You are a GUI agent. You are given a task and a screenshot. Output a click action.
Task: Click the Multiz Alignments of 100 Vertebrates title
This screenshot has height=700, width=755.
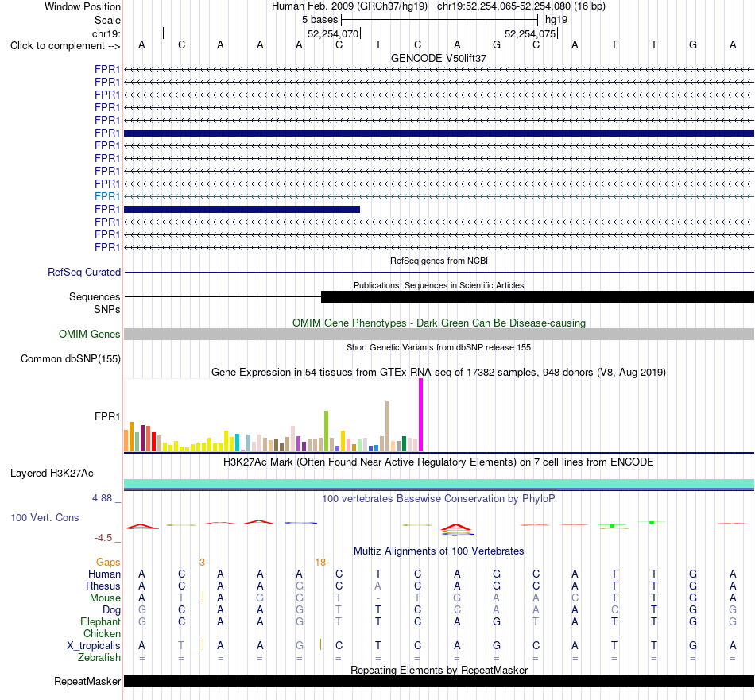click(x=439, y=551)
